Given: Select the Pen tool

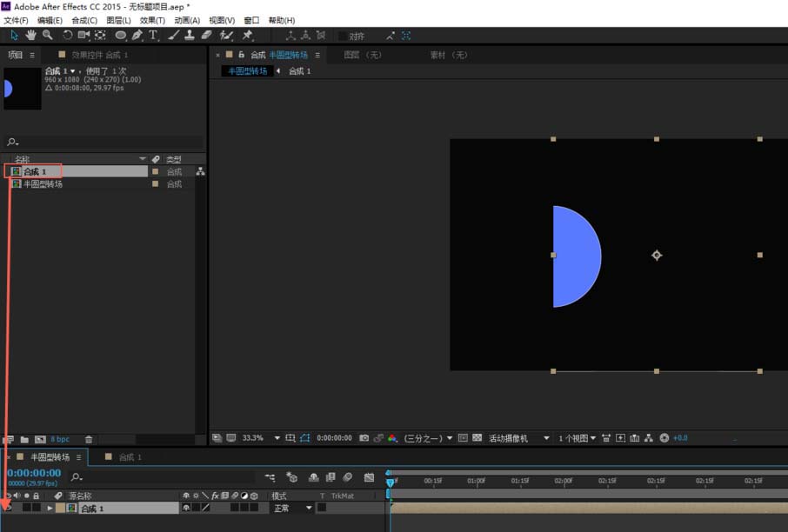Looking at the screenshot, I should 137,35.
